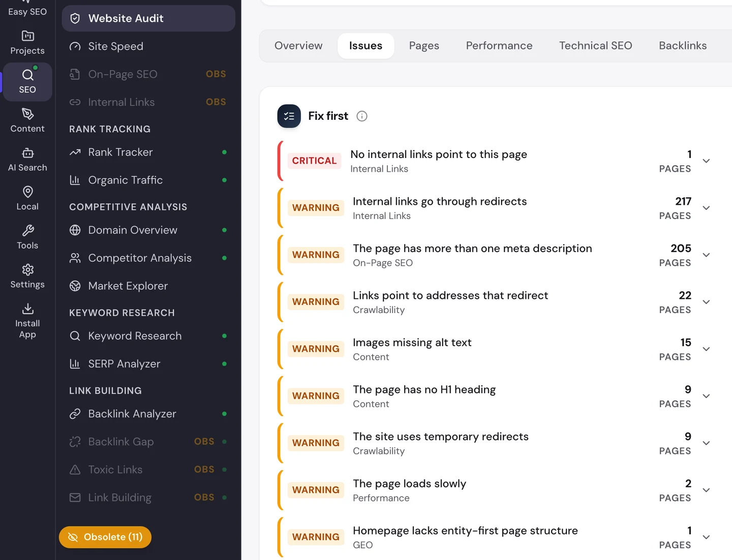This screenshot has height=560, width=732.
Task: Switch to the Pages tab
Action: pos(424,46)
